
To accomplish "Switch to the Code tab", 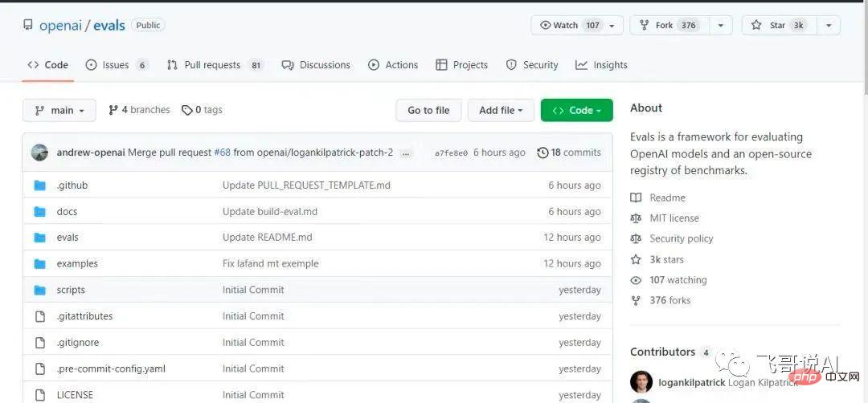I will pyautogui.click(x=48, y=65).
